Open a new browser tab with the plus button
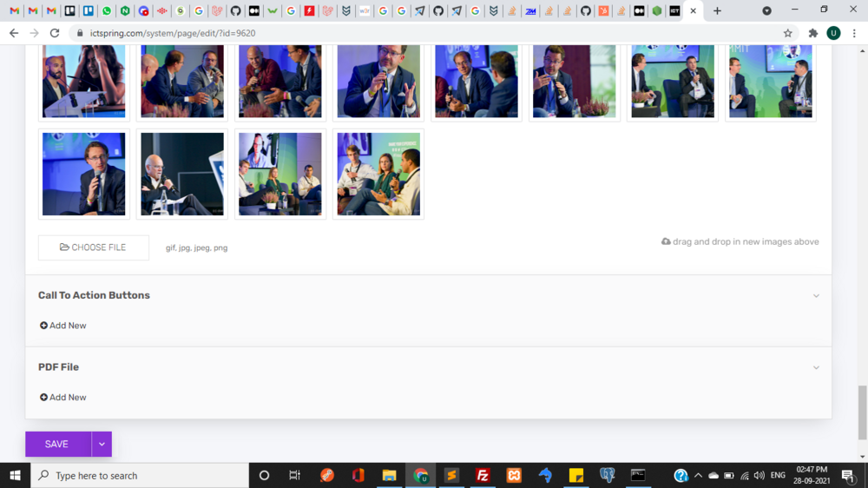Image resolution: width=868 pixels, height=488 pixels. pyautogui.click(x=717, y=11)
